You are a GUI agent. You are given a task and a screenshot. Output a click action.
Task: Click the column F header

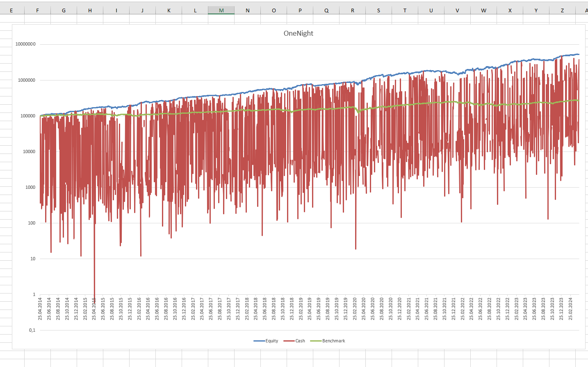(37, 10)
